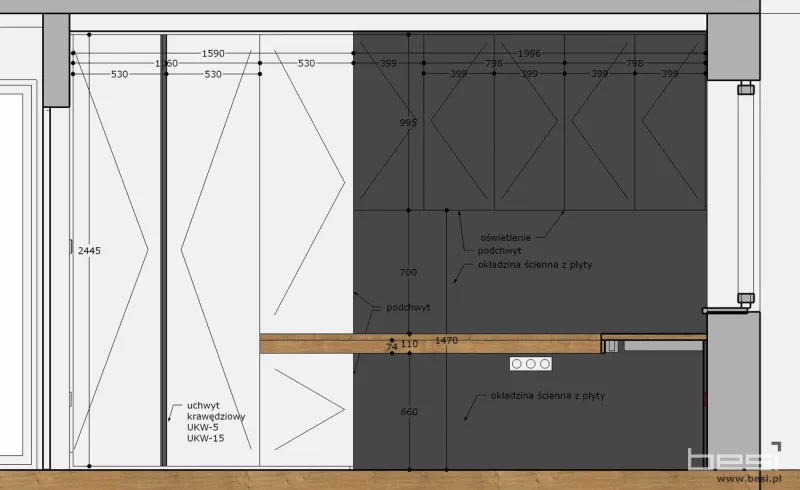Click the 74 dimension value
The width and height of the screenshot is (800, 490).
tap(392, 347)
